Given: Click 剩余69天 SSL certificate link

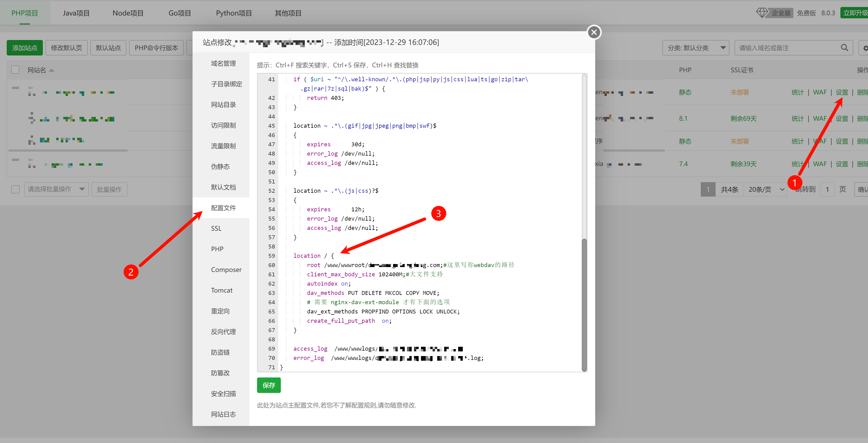Looking at the screenshot, I should [x=743, y=119].
